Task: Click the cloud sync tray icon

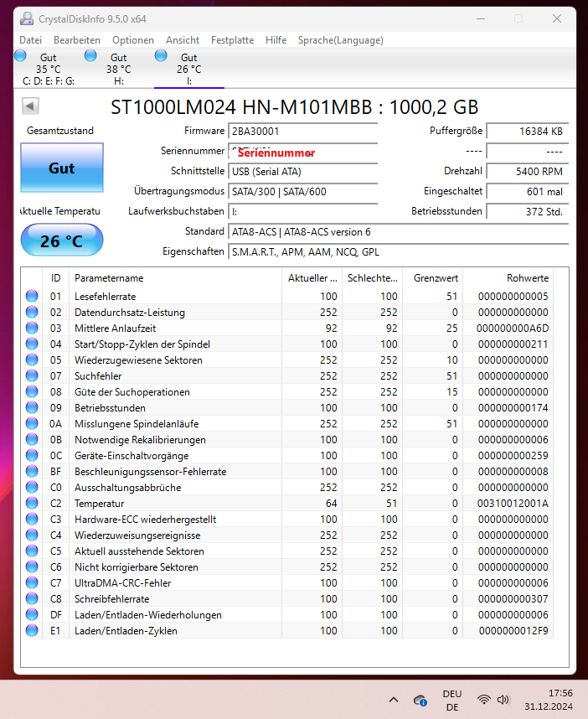Action: [420, 701]
